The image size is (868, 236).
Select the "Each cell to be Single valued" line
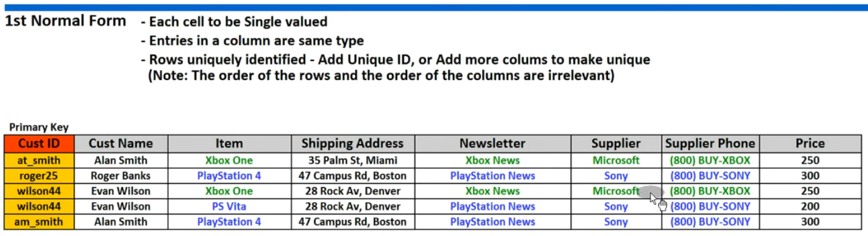(234, 22)
